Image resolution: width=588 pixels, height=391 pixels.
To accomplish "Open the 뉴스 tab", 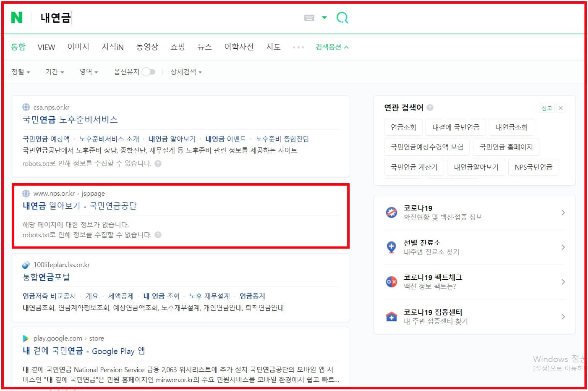I will (x=204, y=47).
